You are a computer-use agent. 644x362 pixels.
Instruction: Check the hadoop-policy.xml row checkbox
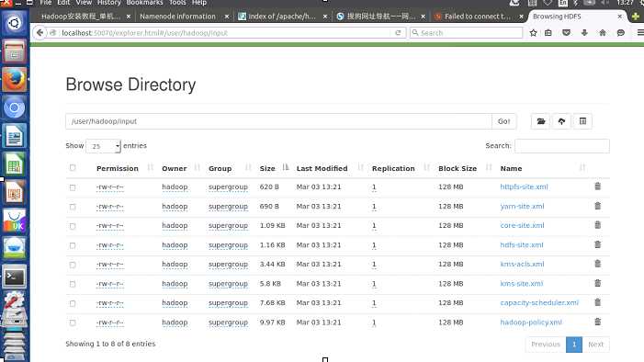pyautogui.click(x=73, y=322)
